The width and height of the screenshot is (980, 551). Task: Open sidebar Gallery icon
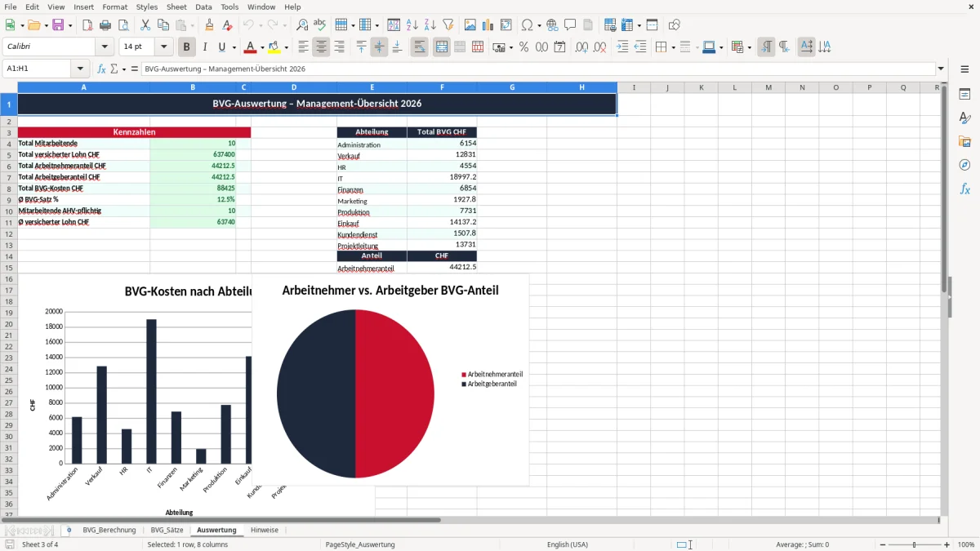click(964, 142)
